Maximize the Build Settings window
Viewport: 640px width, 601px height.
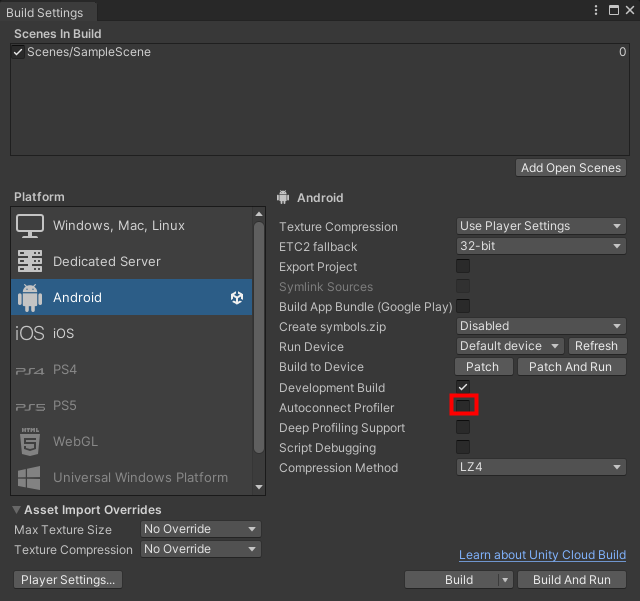pyautogui.click(x=613, y=10)
